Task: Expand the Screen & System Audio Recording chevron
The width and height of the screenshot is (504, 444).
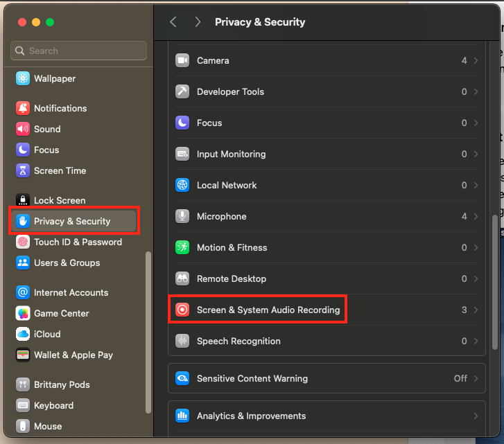Action: [476, 310]
